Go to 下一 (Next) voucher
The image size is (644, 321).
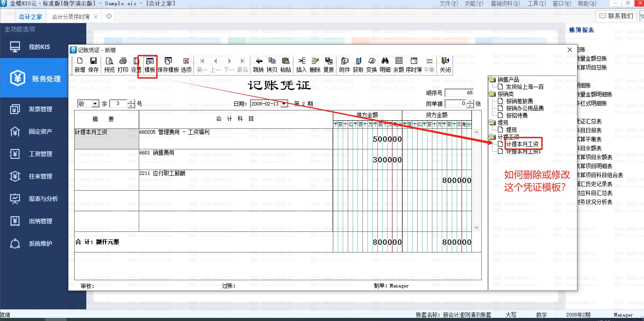tap(229, 65)
